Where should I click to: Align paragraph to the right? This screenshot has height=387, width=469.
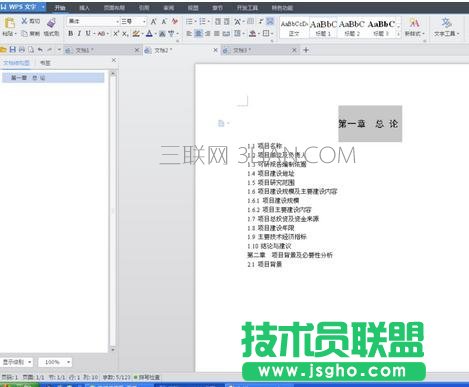click(x=207, y=33)
